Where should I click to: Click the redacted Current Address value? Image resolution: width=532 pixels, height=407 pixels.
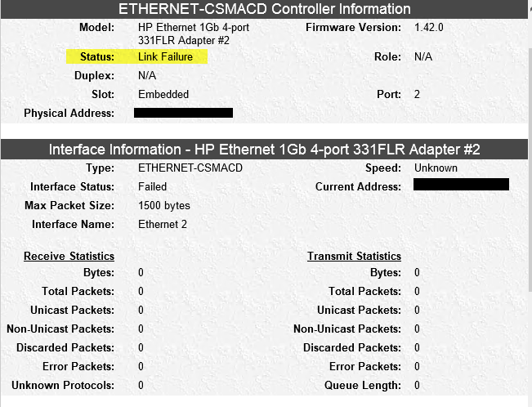pos(461,185)
